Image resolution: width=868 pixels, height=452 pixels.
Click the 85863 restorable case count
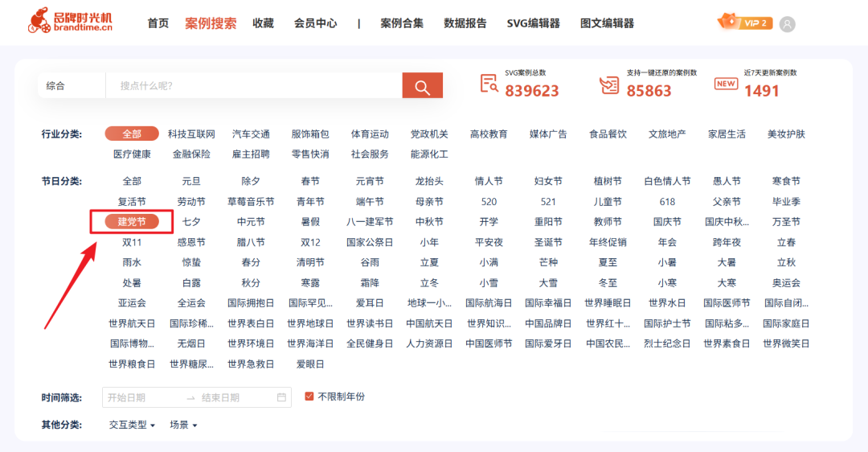(649, 91)
